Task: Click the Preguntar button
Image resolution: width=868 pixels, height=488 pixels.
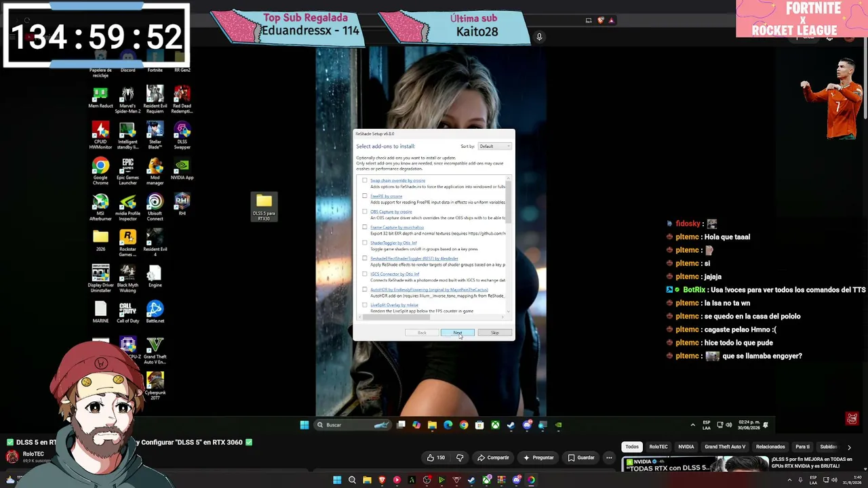Action: click(x=538, y=457)
